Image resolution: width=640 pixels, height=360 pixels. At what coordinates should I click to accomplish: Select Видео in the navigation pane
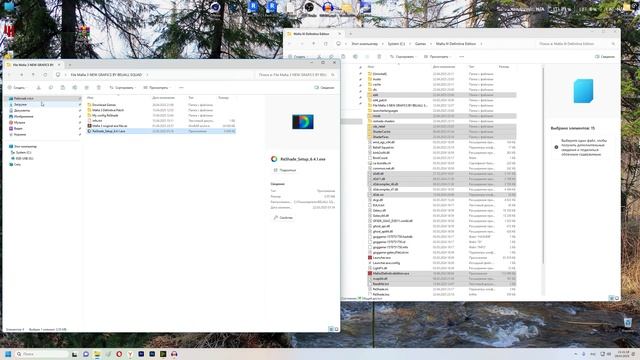[x=43, y=129]
